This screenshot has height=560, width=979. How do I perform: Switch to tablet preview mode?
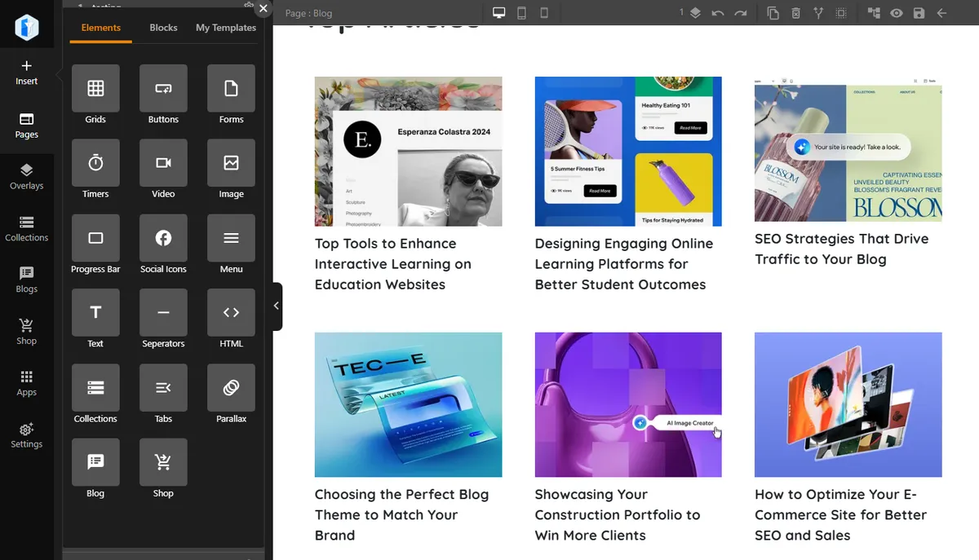(522, 13)
